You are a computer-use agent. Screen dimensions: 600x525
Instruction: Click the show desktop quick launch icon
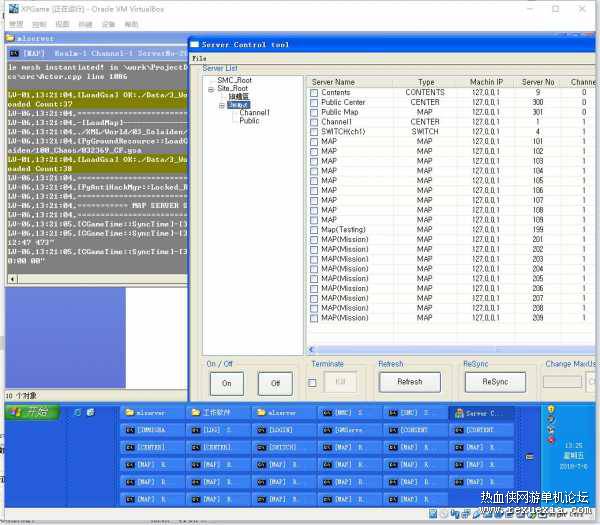78,412
